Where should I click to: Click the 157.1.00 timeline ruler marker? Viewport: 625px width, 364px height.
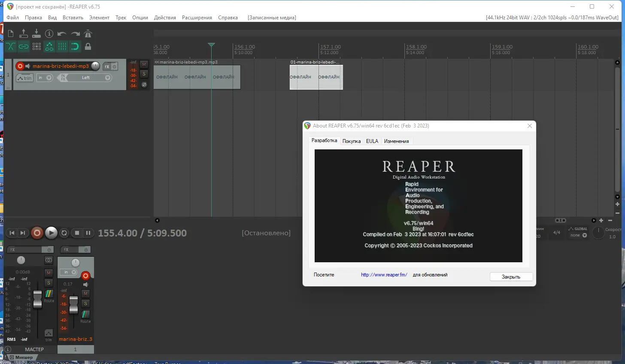[331, 47]
